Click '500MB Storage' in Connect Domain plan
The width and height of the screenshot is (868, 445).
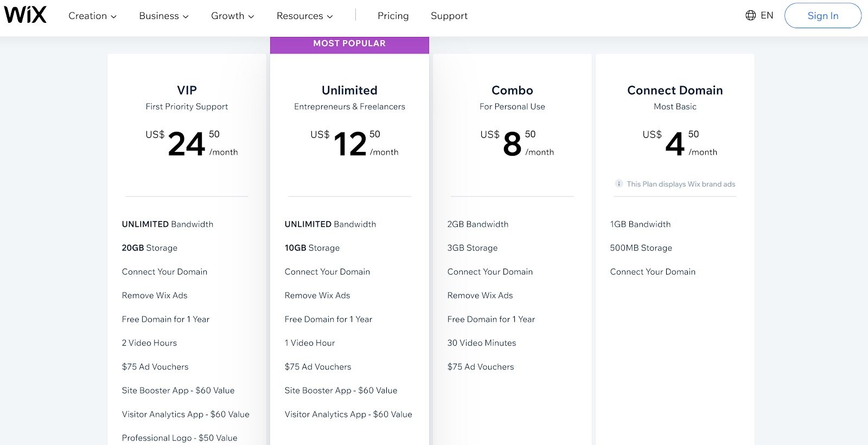(641, 248)
